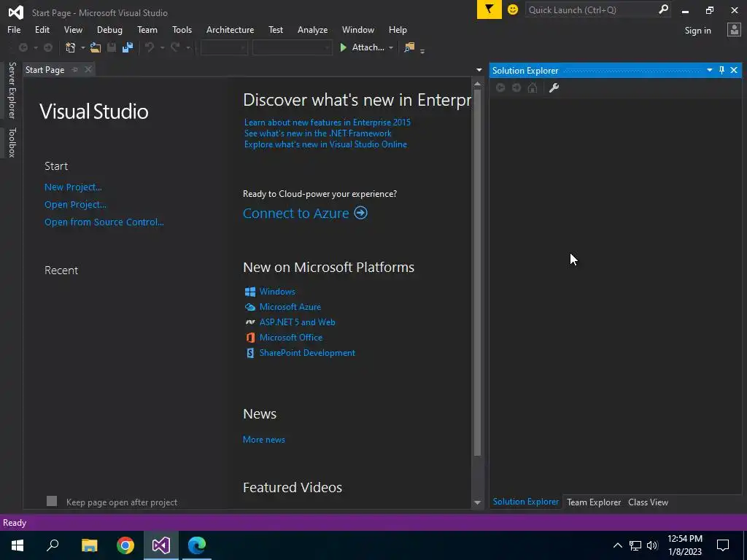
Task: Open the Solution Configurations combo box
Action: (224, 47)
